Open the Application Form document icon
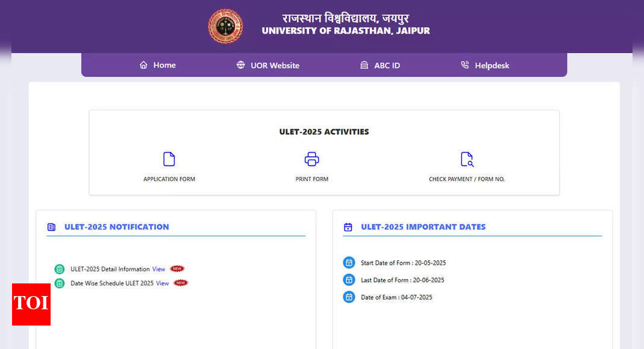This screenshot has width=644, height=349. pyautogui.click(x=169, y=159)
